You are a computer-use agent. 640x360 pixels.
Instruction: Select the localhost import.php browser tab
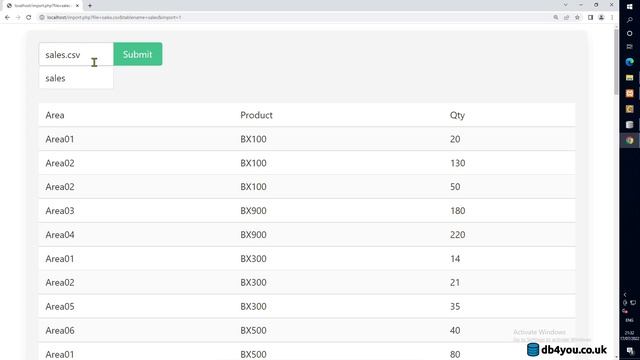42,5
